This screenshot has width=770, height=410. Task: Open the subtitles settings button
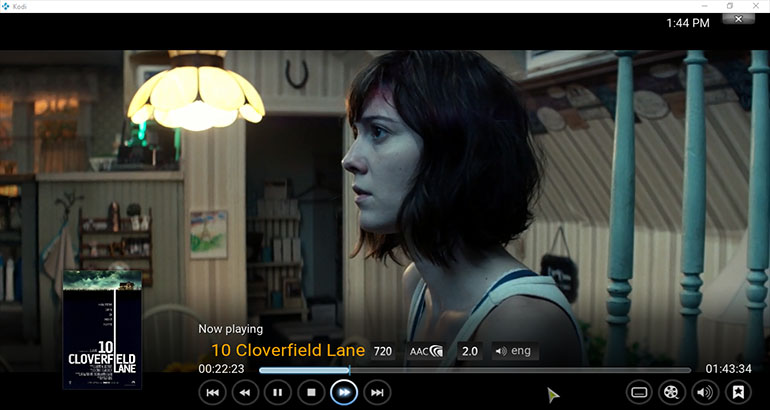click(639, 392)
